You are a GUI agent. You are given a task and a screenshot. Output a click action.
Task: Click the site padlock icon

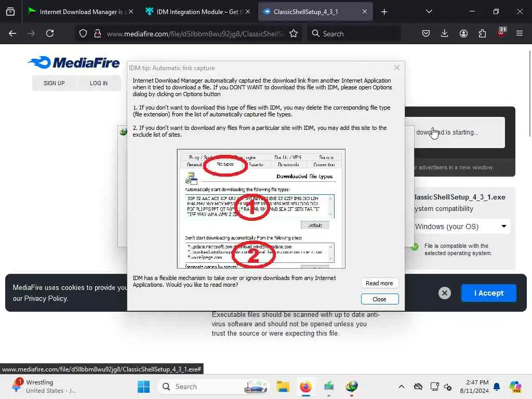click(97, 33)
